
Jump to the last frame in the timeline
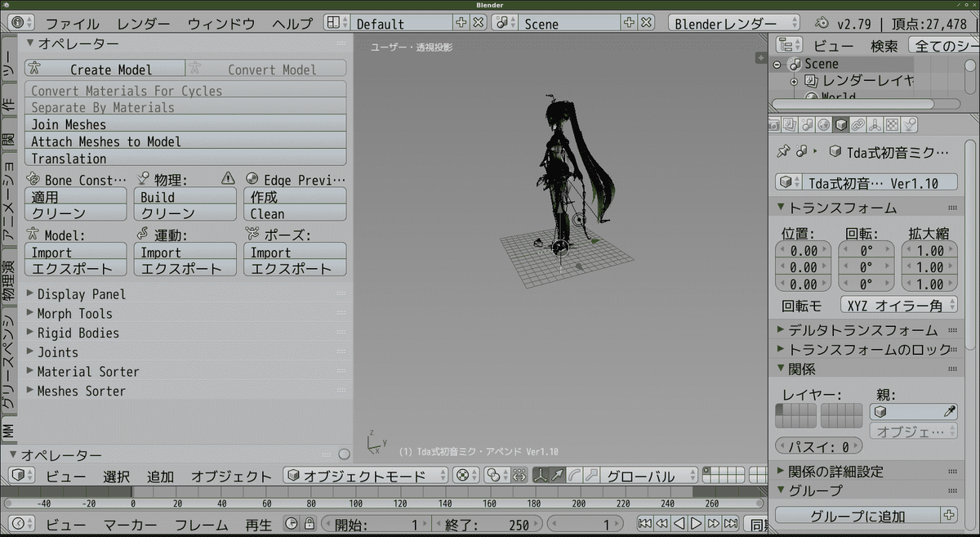pos(731,524)
